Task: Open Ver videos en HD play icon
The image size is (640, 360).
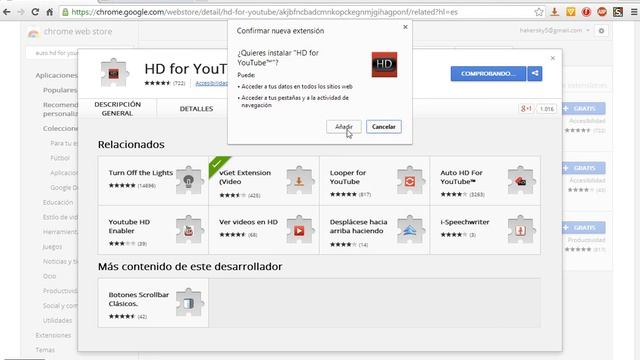Action: coord(300,230)
